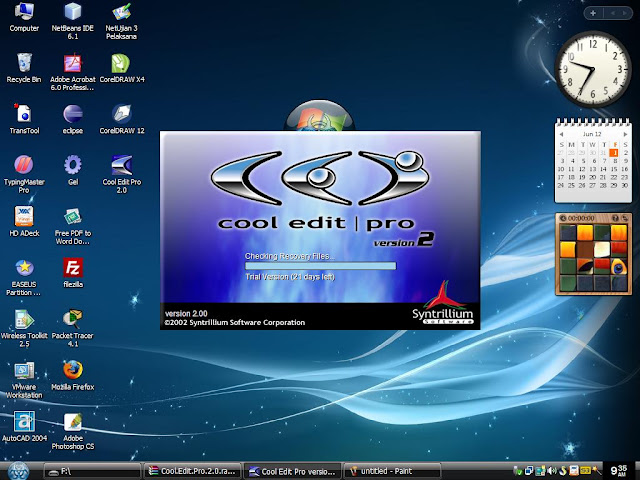This screenshot has width=640, height=480.
Task: Switch to the F:\ taskbar window
Action: pos(91,471)
